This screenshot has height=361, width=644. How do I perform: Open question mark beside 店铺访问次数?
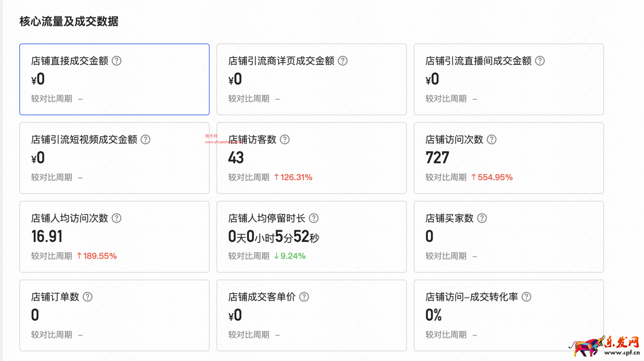pyautogui.click(x=491, y=139)
